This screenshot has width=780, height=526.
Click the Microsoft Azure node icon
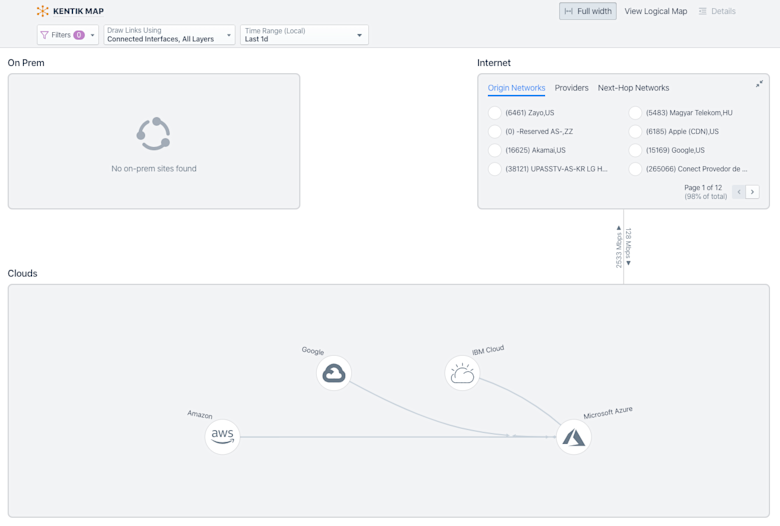574,437
